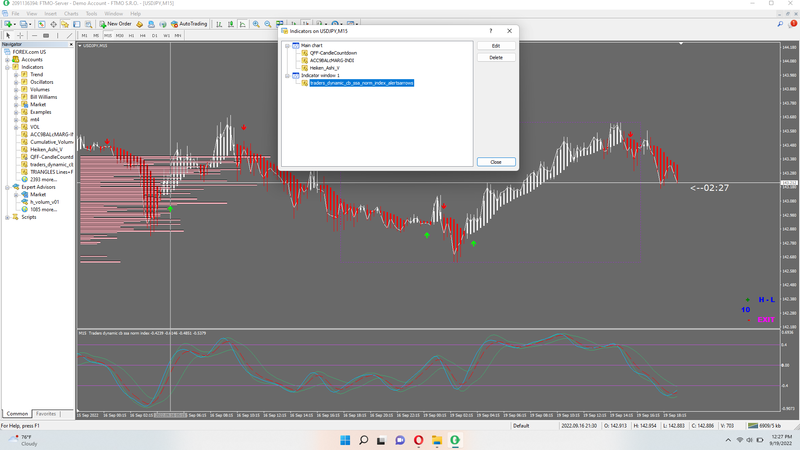Collapse Indicator window 1 tree node
Screen dimensions: 800x450
click(288, 75)
